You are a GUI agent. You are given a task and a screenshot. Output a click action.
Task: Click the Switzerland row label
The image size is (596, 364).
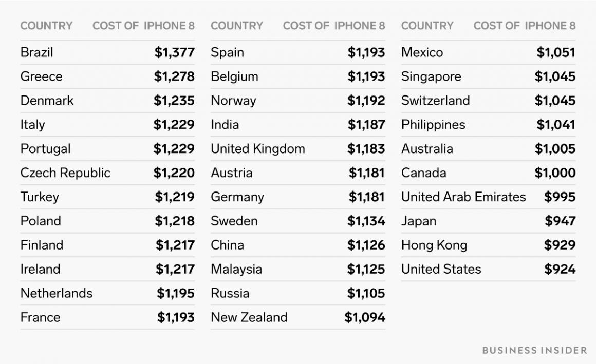coord(435,101)
